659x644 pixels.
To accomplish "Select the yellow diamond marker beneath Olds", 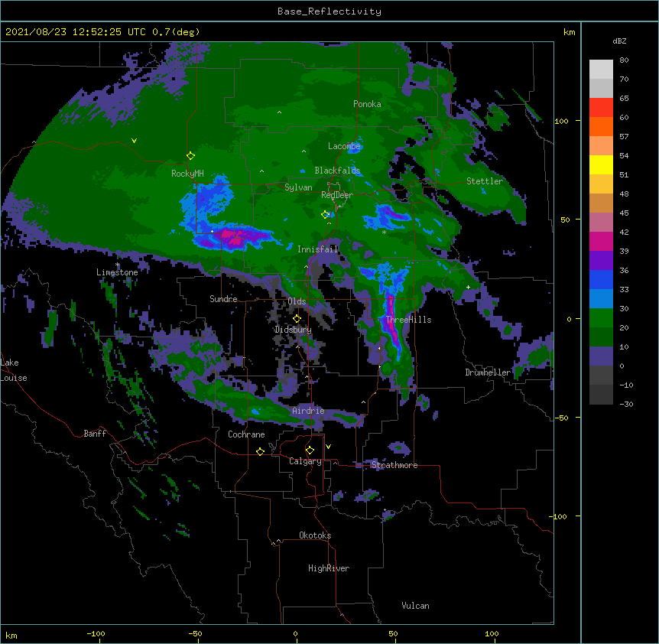I will click(x=297, y=319).
